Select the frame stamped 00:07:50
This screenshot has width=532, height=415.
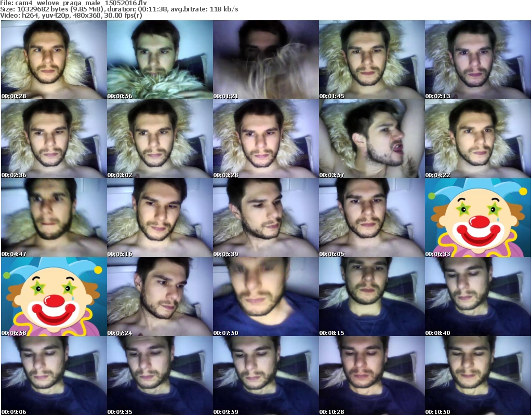pyautogui.click(x=265, y=297)
